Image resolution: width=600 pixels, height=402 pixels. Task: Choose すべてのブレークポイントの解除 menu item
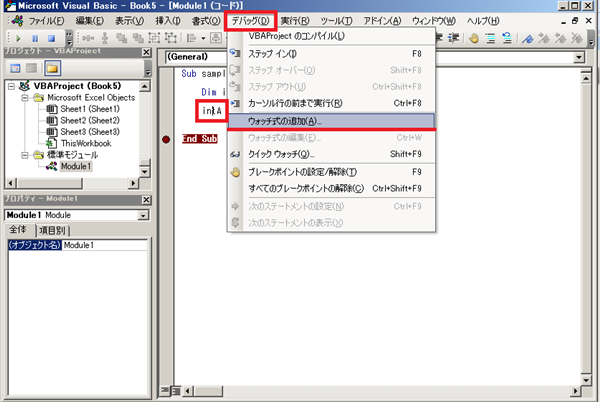point(331,189)
